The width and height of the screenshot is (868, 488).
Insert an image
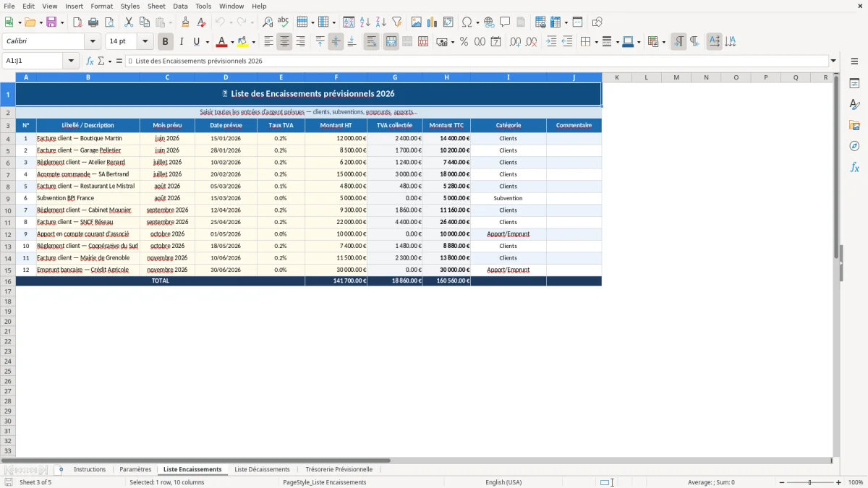(x=417, y=22)
